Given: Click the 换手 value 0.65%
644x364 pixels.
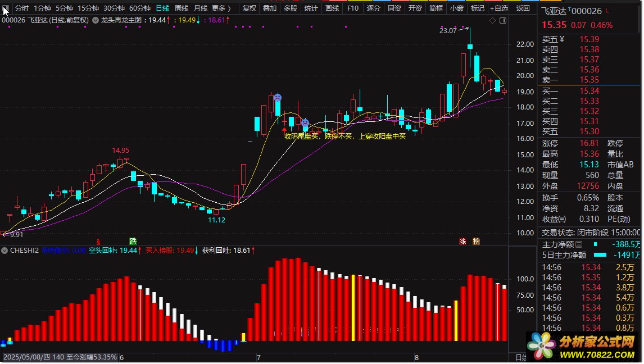Looking at the screenshot, I should (588, 198).
